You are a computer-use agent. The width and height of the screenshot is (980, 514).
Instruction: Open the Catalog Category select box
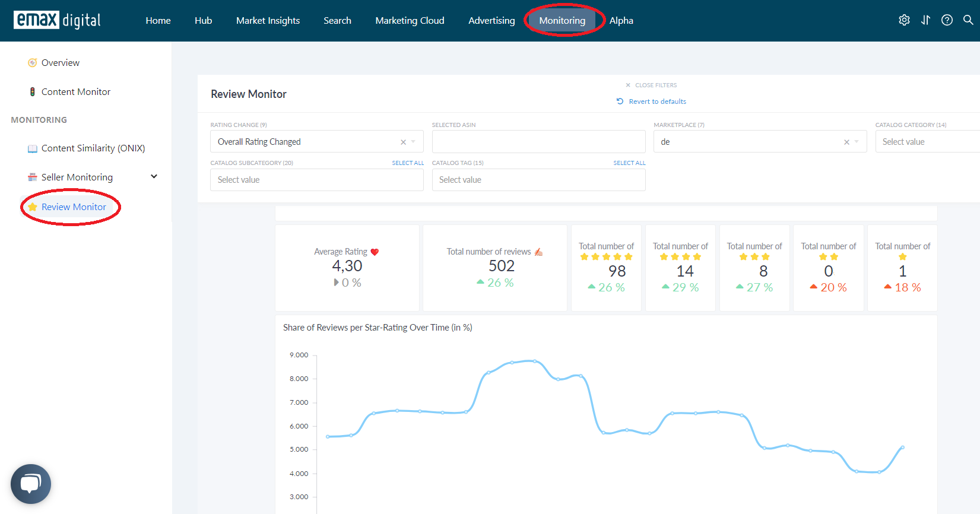pyautogui.click(x=928, y=142)
